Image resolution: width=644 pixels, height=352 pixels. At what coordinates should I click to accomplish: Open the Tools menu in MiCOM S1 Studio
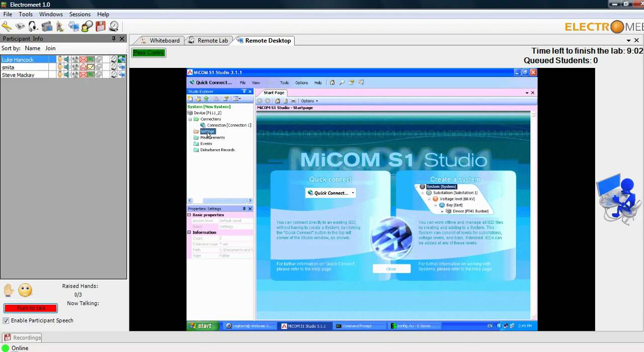(284, 82)
